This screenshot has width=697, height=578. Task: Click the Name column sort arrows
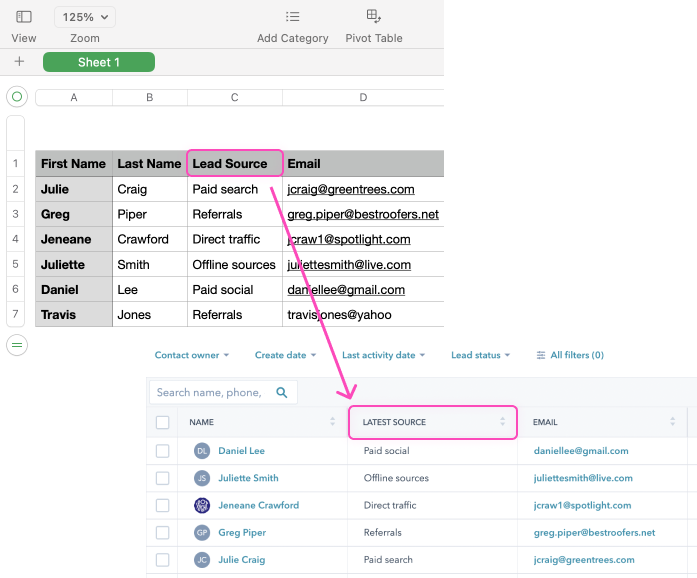pos(332,422)
